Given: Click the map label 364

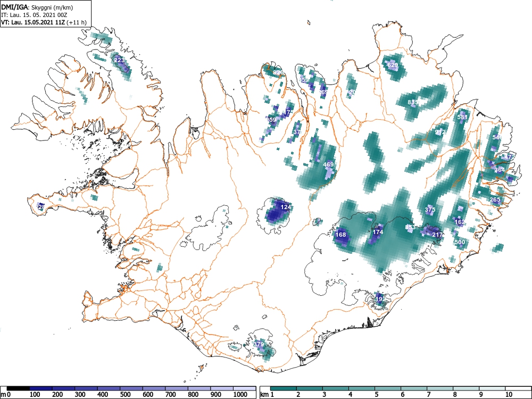Looking at the screenshot, I should click(500, 170).
